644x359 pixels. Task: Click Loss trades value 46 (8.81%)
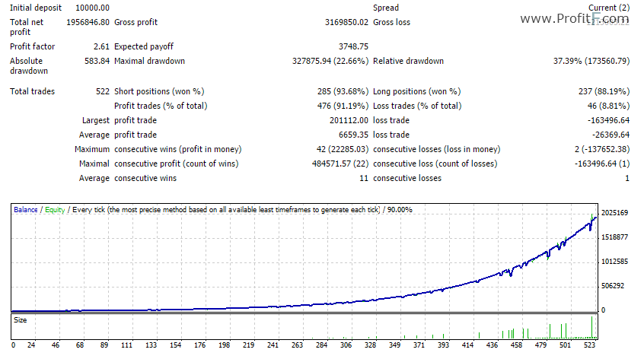[x=609, y=106]
